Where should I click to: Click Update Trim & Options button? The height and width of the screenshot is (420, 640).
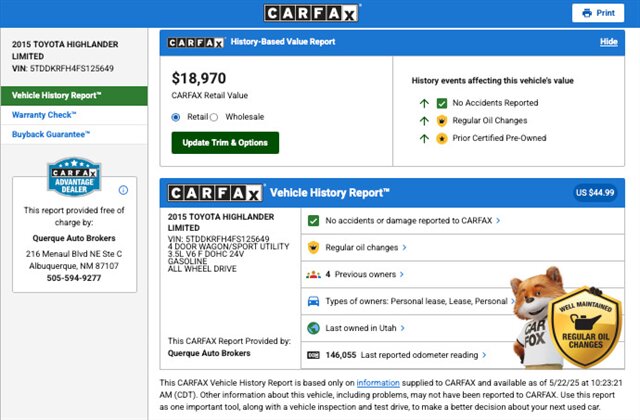click(x=225, y=143)
